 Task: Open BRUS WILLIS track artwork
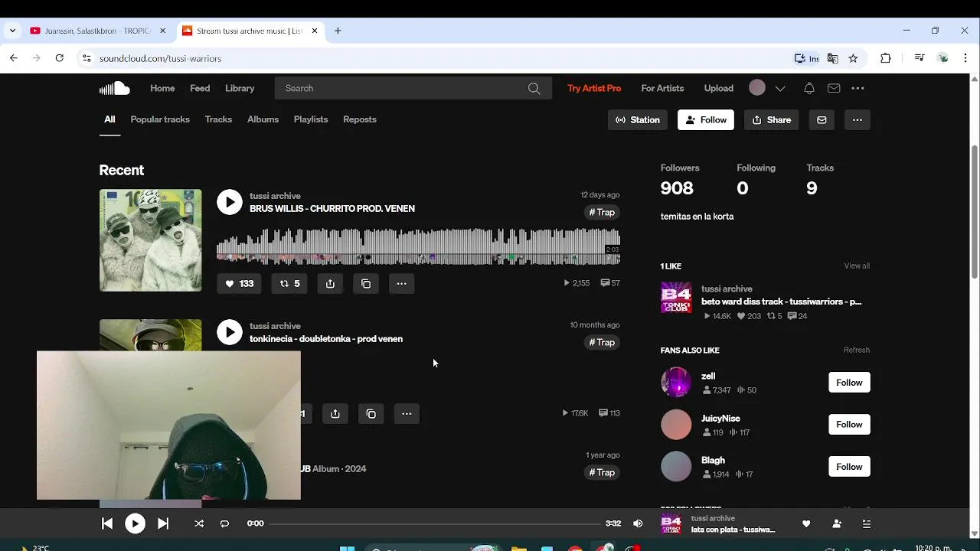(150, 240)
